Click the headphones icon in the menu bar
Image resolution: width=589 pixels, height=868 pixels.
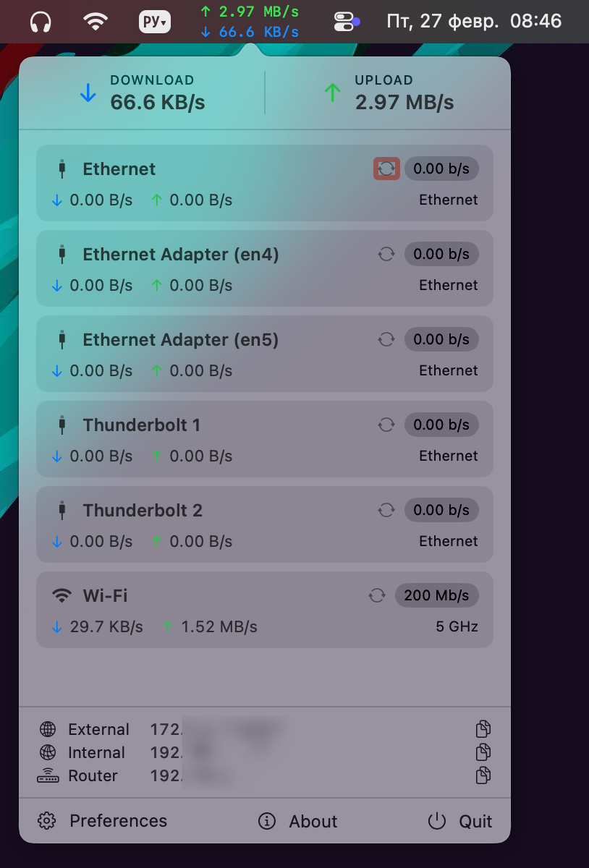pyautogui.click(x=41, y=22)
